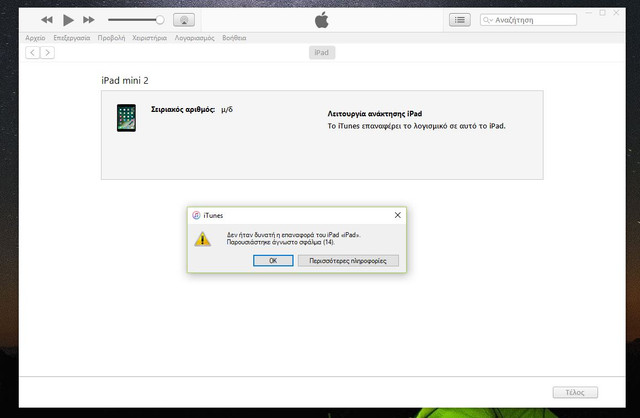Start playback with the play button

tap(68, 20)
